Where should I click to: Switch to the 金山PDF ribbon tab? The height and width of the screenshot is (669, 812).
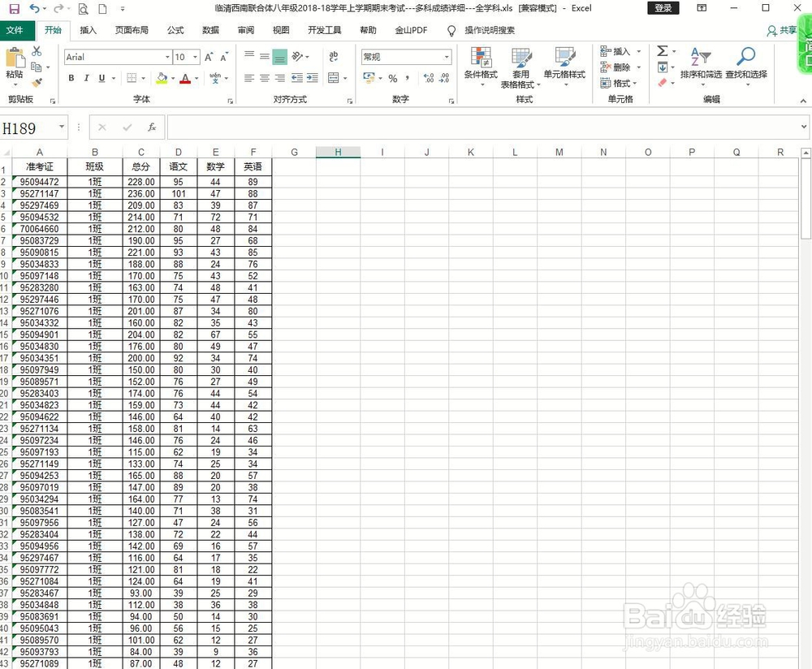(411, 30)
